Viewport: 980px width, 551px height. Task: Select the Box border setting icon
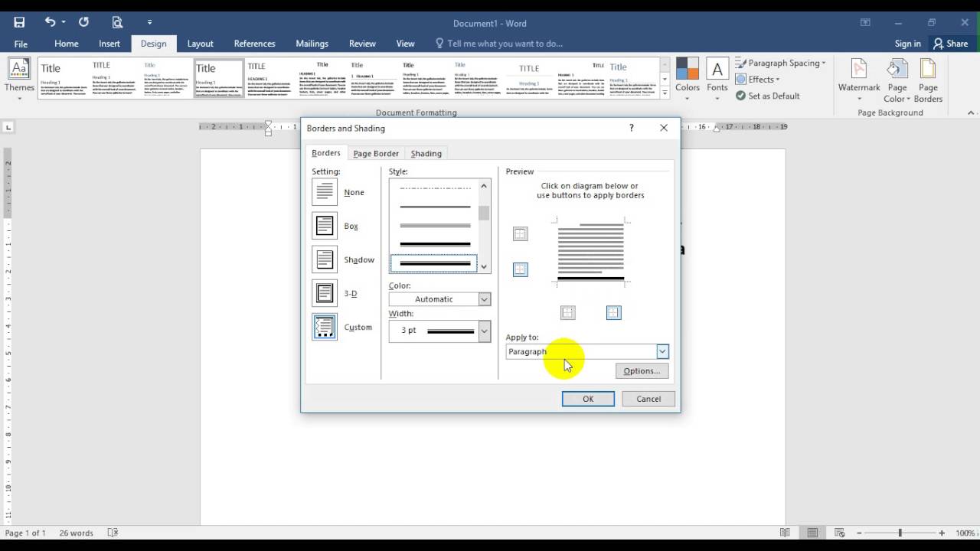tap(325, 226)
